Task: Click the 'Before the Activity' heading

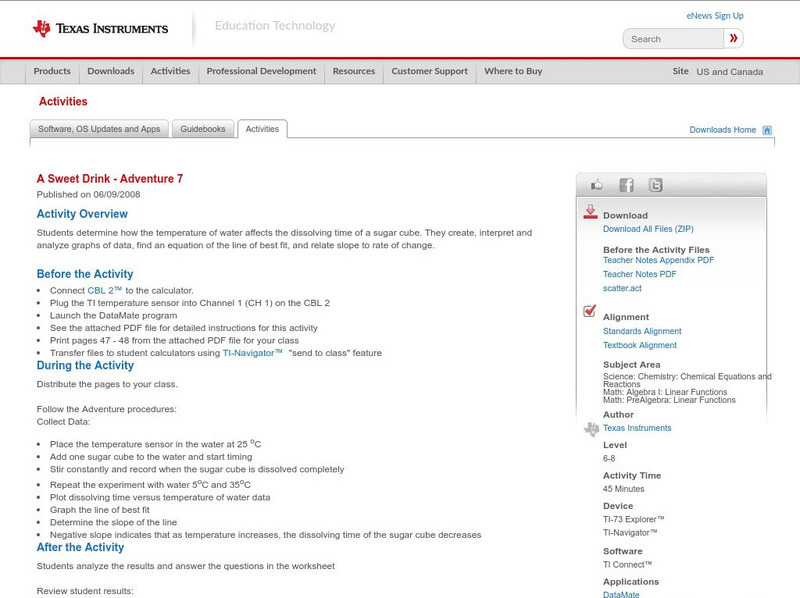Action: coord(85,274)
